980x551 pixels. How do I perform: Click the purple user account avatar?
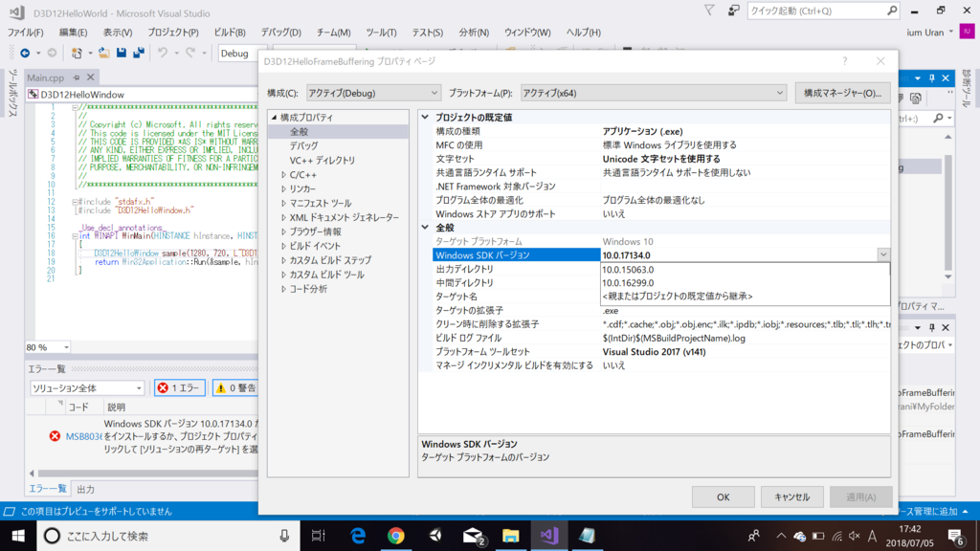point(967,32)
